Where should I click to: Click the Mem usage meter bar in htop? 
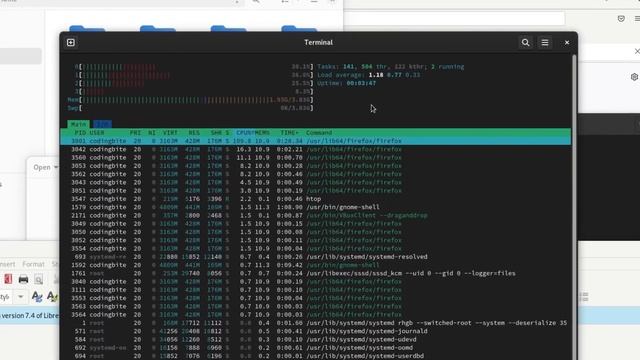190,100
